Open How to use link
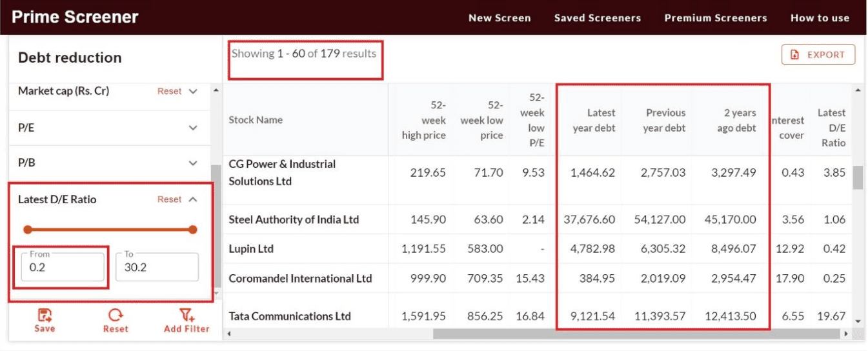Viewport: 868px width, 351px height. 820,18
